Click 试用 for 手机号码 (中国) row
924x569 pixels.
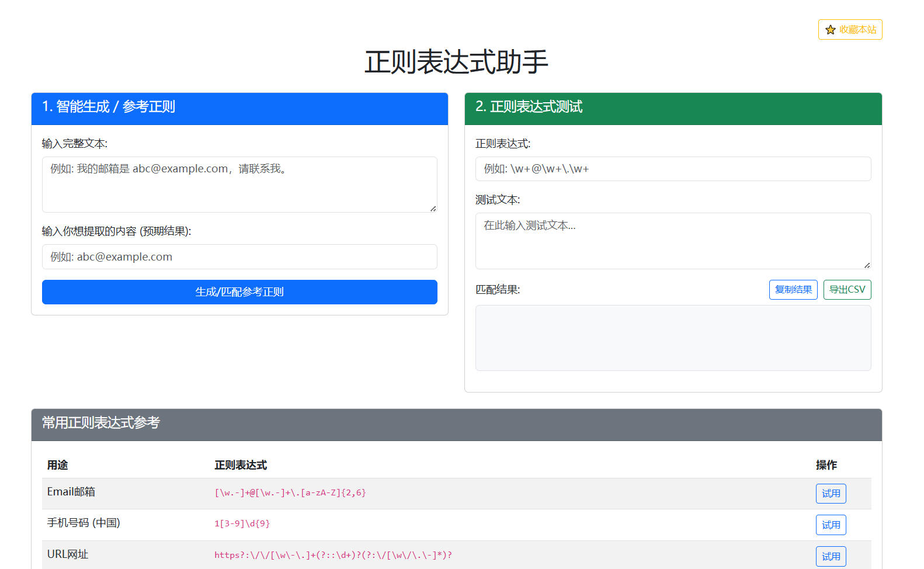[831, 525]
